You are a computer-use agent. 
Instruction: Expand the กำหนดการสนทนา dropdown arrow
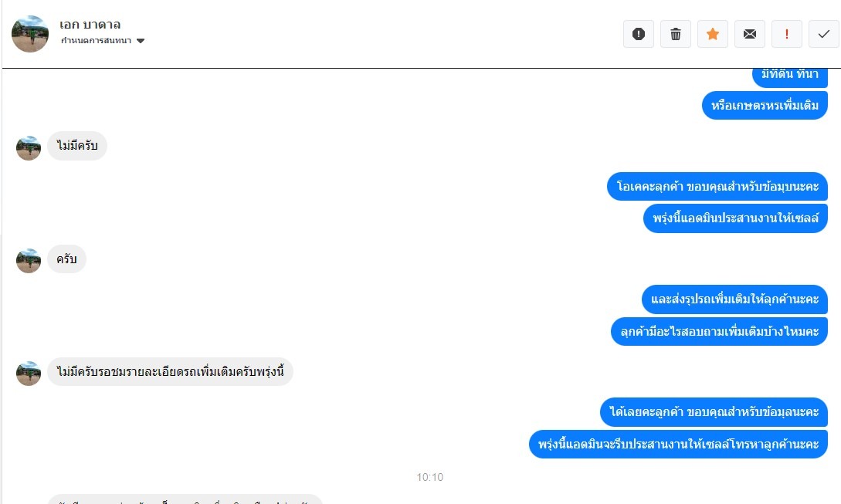pos(141,41)
